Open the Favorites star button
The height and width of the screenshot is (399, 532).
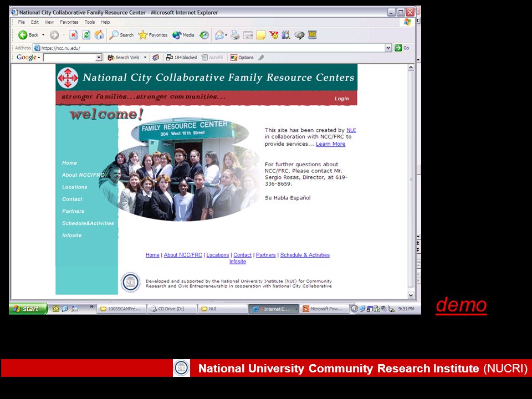coord(153,35)
